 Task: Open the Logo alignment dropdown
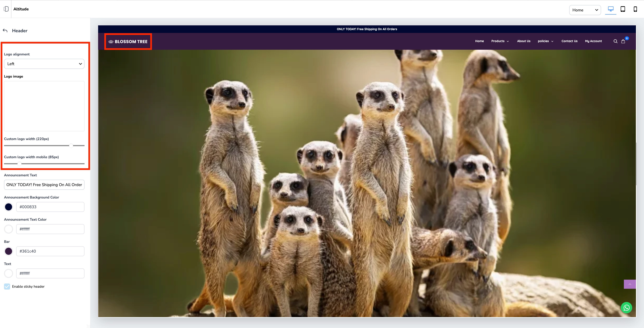point(44,64)
